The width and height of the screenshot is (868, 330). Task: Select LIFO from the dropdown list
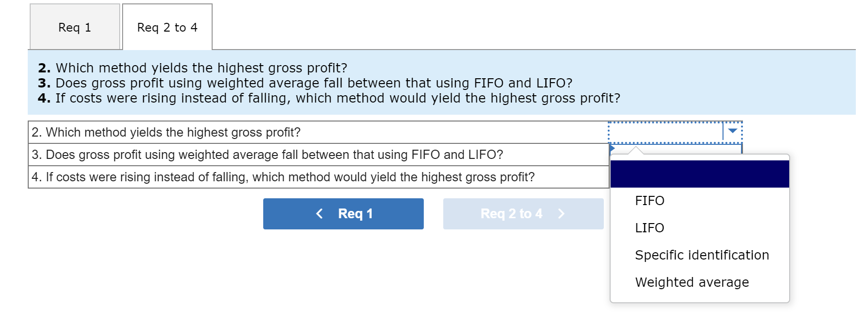[649, 228]
